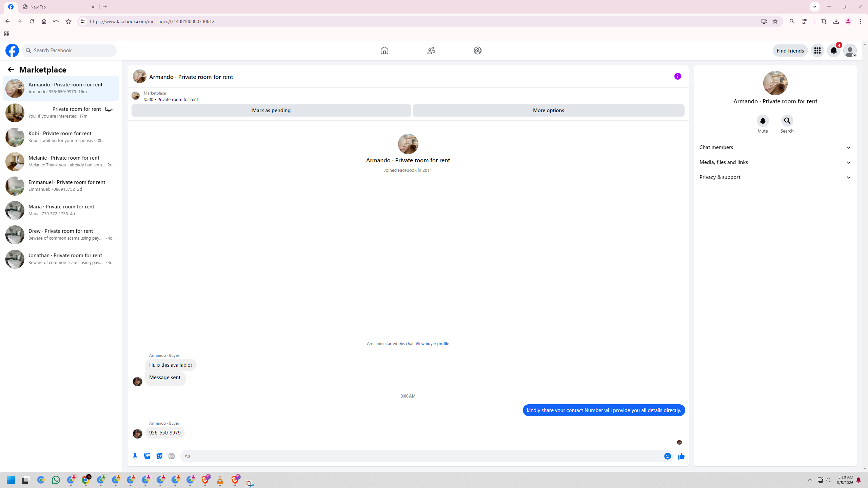Search within the Armando conversation
868x488 pixels.
(x=787, y=121)
